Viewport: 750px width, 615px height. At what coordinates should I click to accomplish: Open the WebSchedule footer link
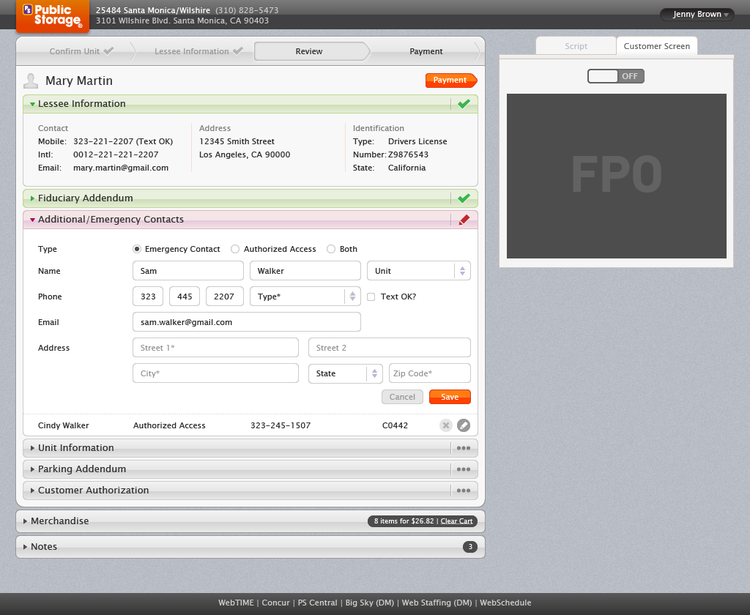(x=506, y=603)
